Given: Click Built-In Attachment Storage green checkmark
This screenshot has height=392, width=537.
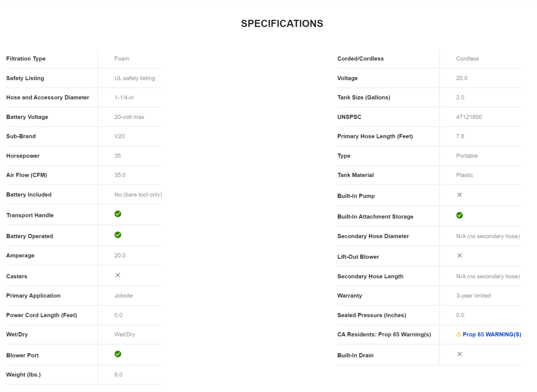Looking at the screenshot, I should [x=459, y=215].
